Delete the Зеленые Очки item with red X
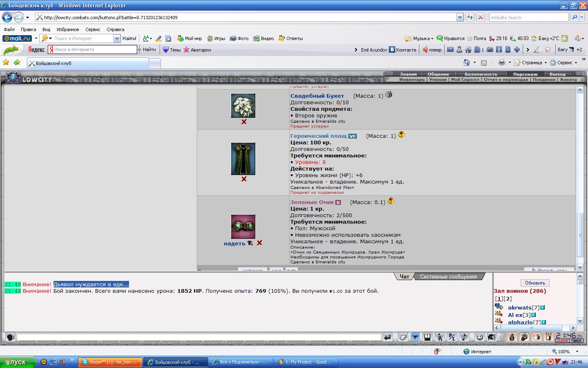 coord(259,243)
